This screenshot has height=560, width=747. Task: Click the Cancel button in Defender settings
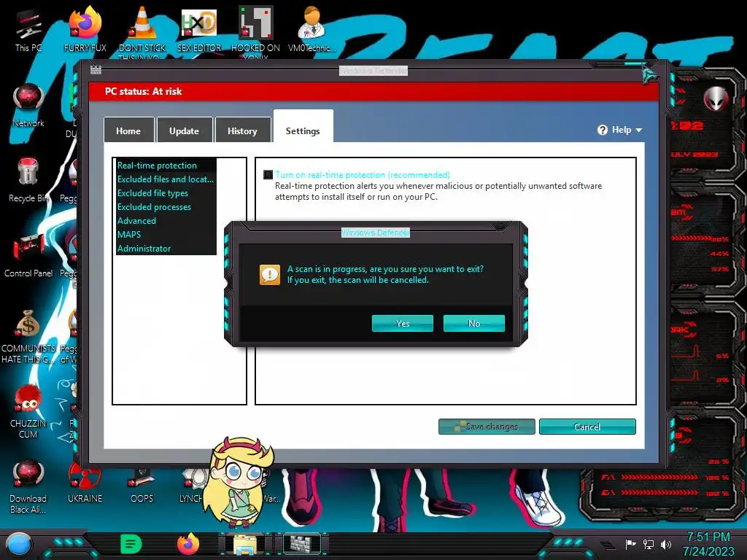587,426
